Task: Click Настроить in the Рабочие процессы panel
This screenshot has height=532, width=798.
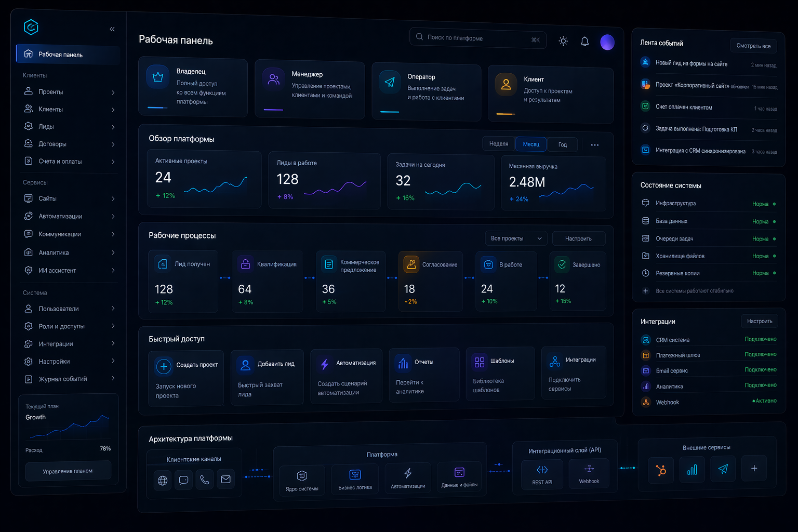Action: (x=578, y=238)
